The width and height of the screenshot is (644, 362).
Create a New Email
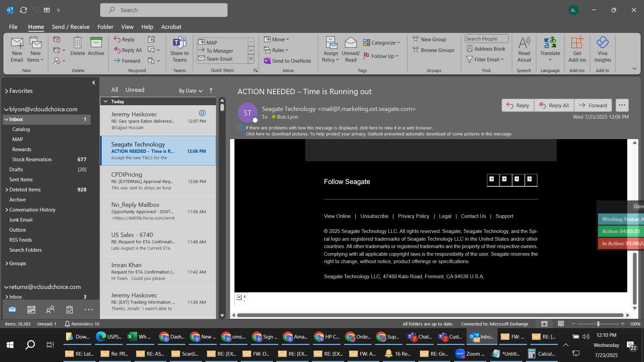point(17,50)
